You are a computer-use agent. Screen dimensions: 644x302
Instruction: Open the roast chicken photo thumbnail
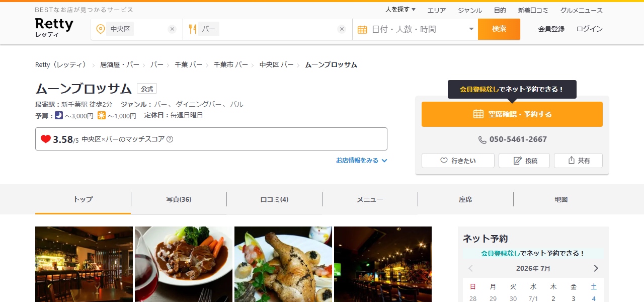click(x=283, y=264)
